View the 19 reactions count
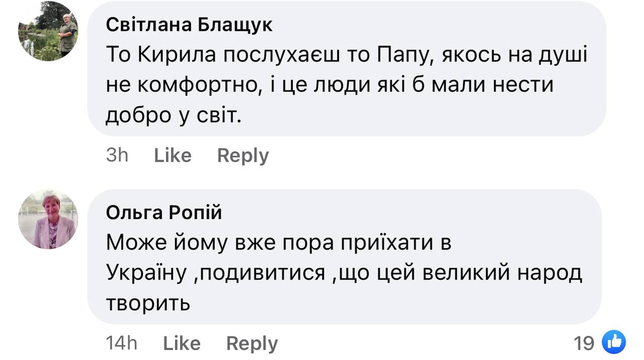The image size is (644, 360). pyautogui.click(x=584, y=343)
